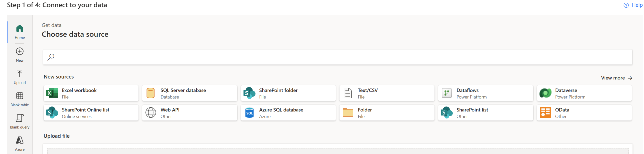Click the Help question mark icon

coord(626,5)
